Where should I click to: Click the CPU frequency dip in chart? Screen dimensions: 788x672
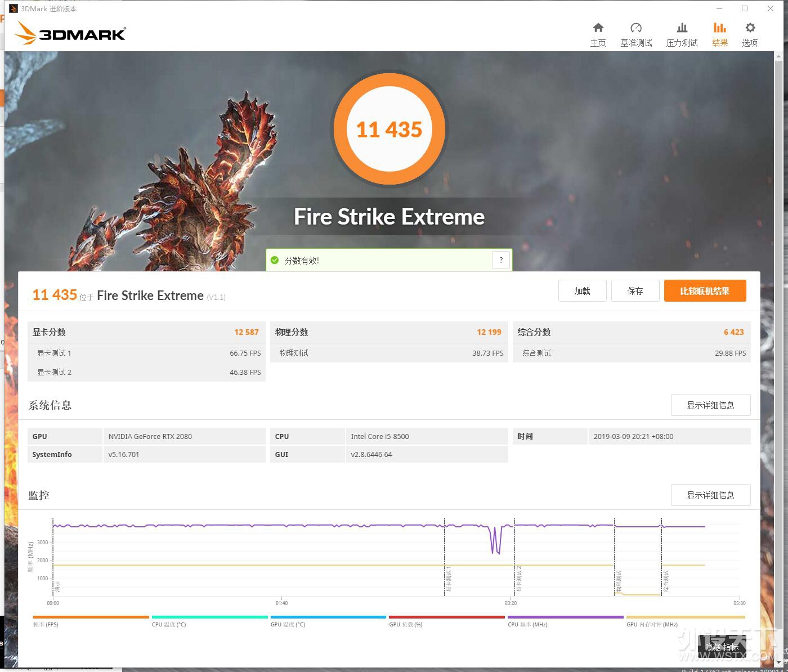(x=496, y=540)
